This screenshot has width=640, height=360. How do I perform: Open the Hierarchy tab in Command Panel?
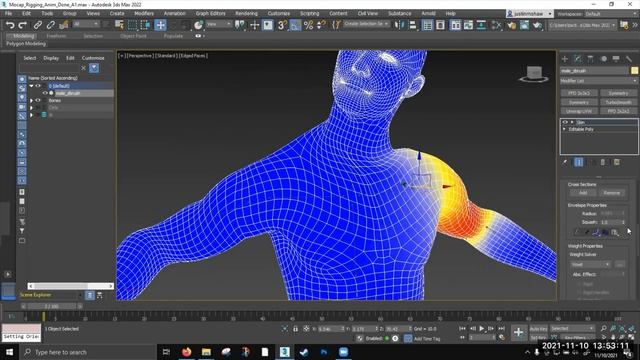pos(590,59)
